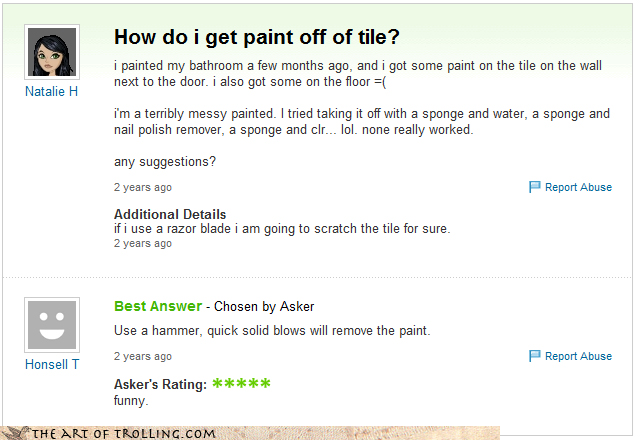Click the timestamp under the razor blade detail

pyautogui.click(x=142, y=243)
